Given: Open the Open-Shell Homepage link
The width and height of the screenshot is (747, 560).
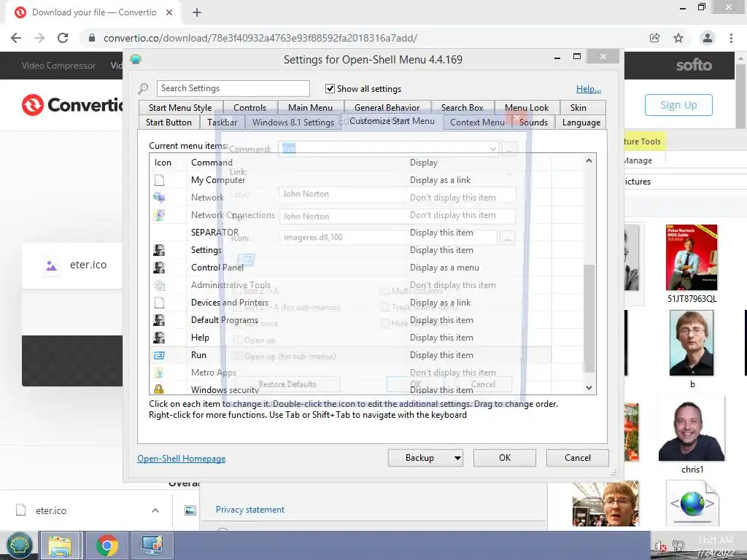Looking at the screenshot, I should tap(182, 459).
